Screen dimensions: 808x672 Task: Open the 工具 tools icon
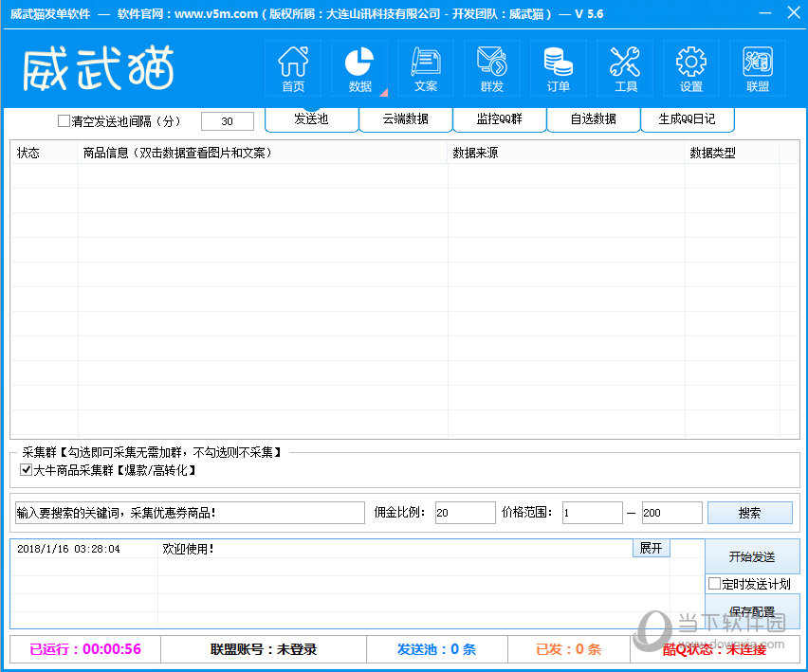coord(625,69)
